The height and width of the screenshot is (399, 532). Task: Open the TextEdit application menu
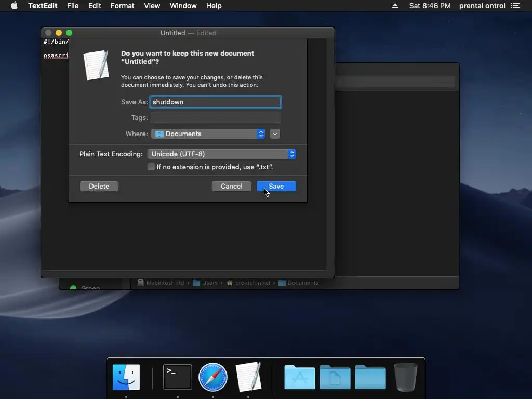[43, 6]
